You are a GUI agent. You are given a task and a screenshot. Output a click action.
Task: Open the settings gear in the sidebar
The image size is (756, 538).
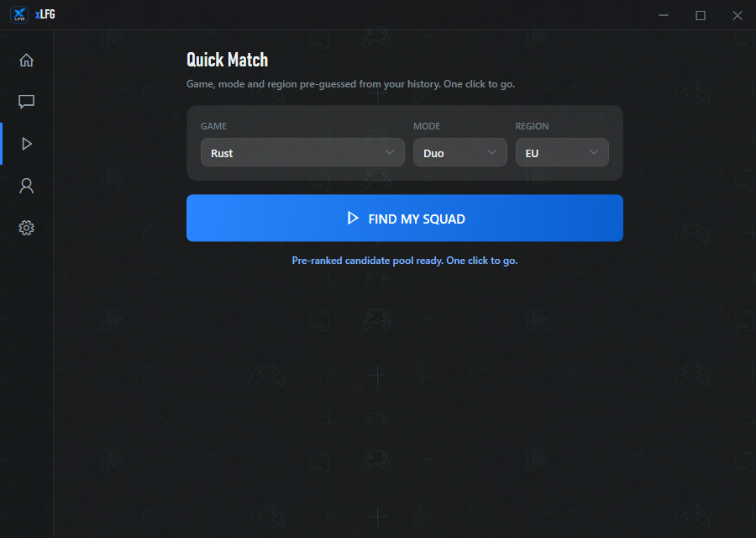point(27,228)
